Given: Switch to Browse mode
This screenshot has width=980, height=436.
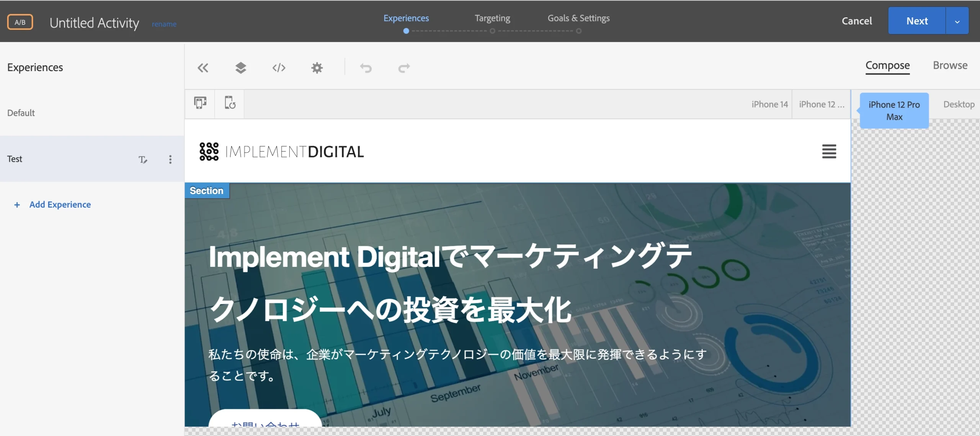Looking at the screenshot, I should tap(950, 65).
